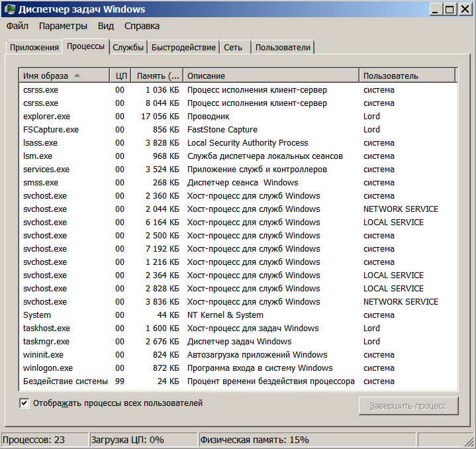Select the explorer.exe process row
This screenshot has height=449, width=476.
[238, 117]
